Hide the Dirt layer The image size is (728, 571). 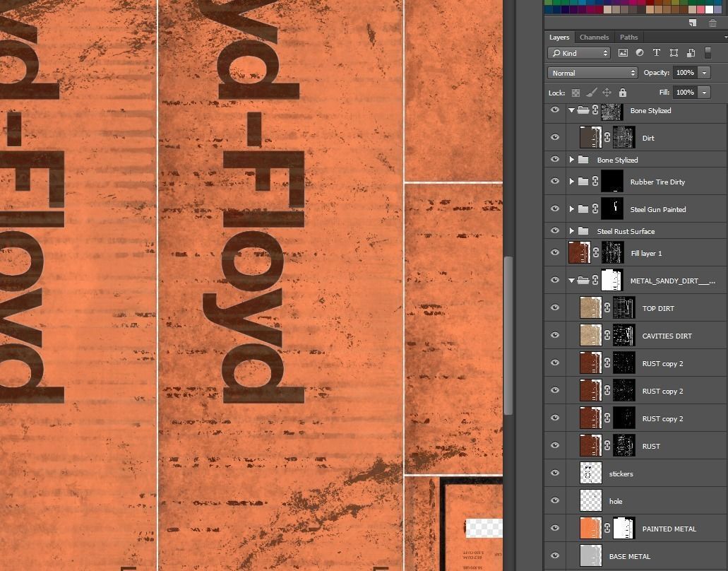click(555, 138)
